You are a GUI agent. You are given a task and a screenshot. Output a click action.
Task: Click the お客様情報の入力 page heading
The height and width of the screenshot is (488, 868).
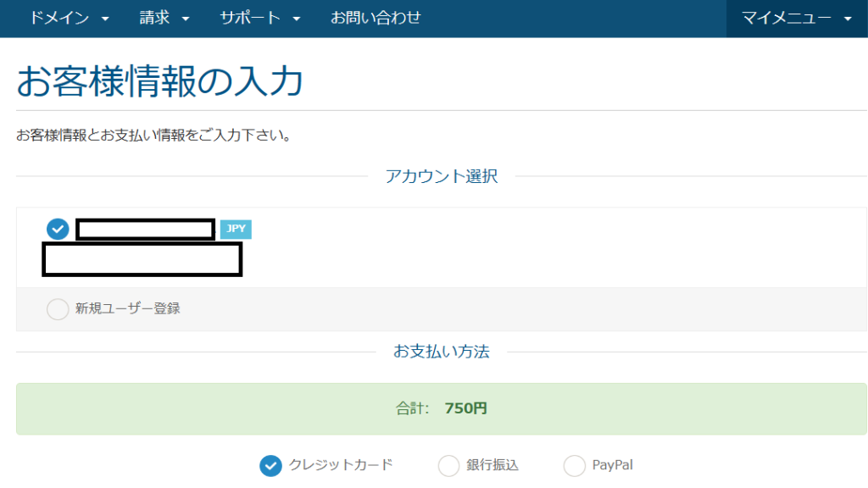(x=159, y=82)
